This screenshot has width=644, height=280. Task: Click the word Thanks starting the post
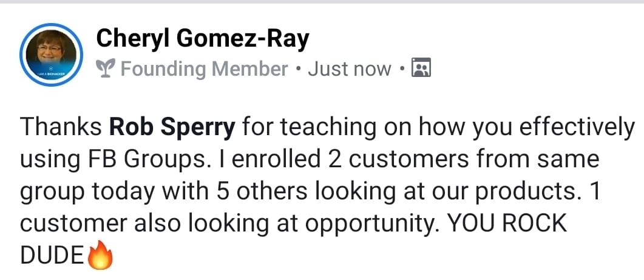pyautogui.click(x=61, y=127)
